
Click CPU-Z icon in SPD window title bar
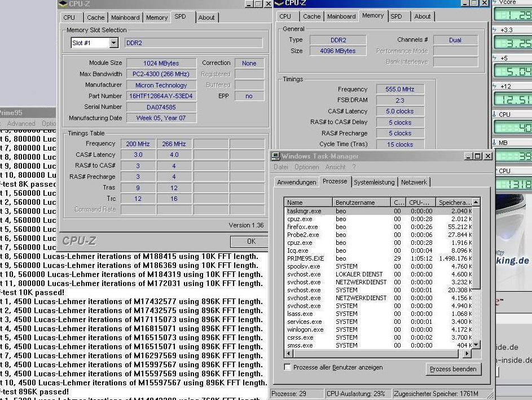[63, 4]
